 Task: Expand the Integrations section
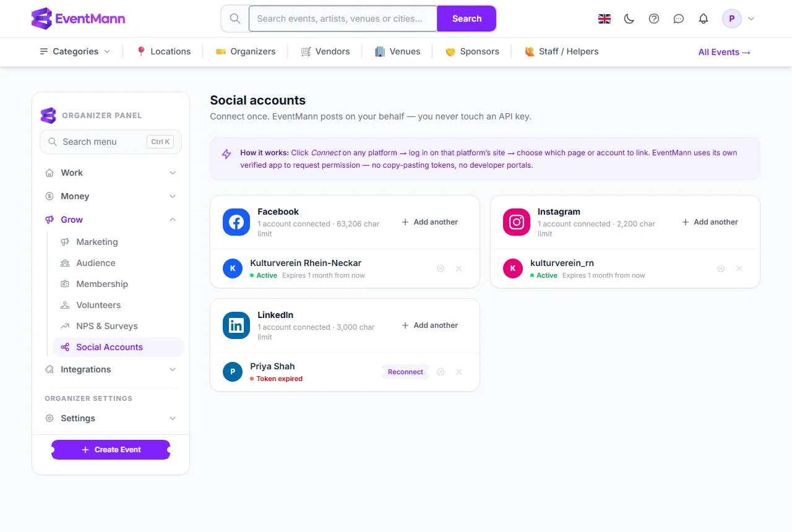tap(111, 369)
